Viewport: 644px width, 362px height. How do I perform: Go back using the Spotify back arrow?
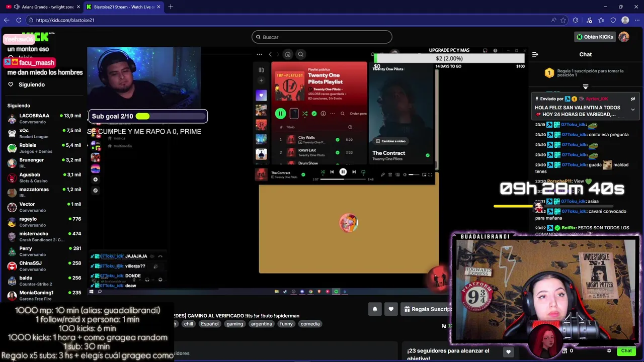(270, 54)
